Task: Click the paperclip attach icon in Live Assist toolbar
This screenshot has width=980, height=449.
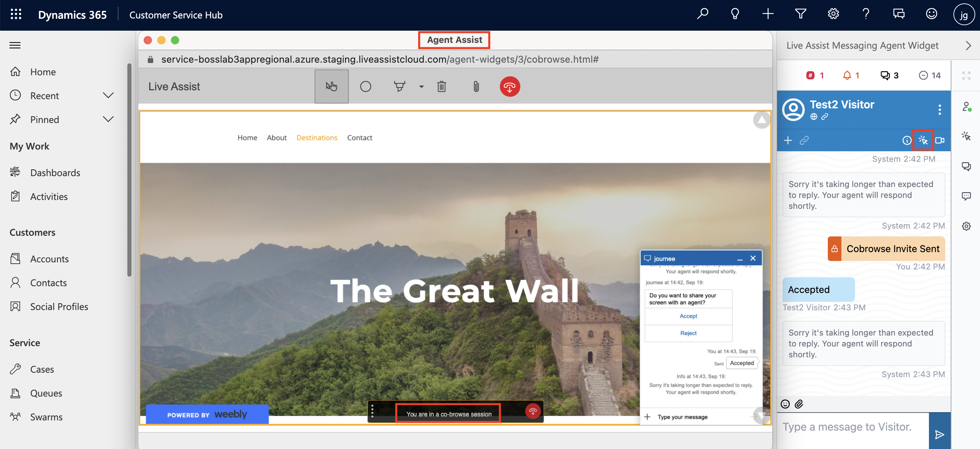Action: [x=476, y=87]
